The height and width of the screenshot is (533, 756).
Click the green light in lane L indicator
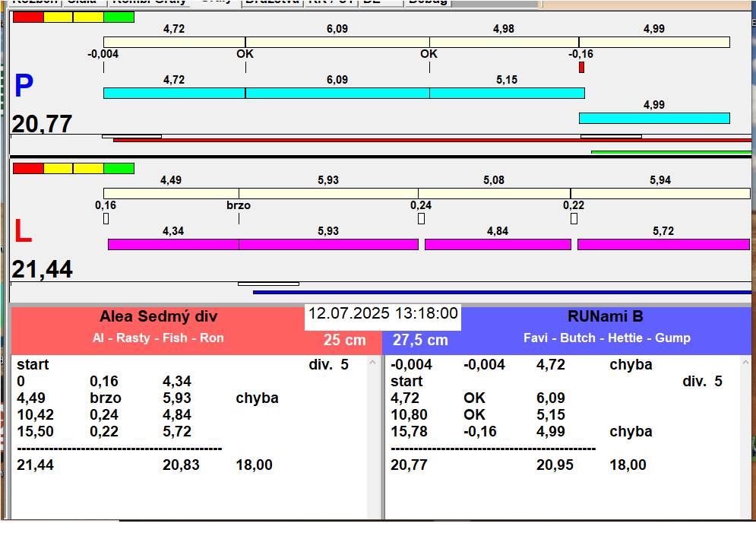click(x=119, y=168)
